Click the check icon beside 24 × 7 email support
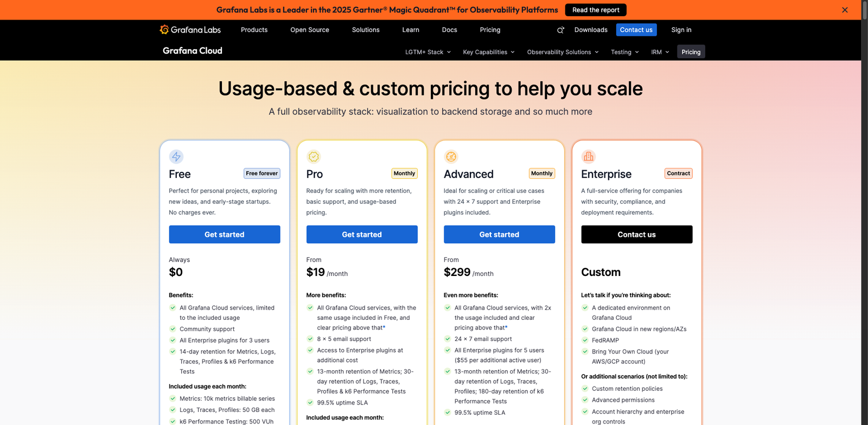This screenshot has width=868, height=425. coord(448,339)
